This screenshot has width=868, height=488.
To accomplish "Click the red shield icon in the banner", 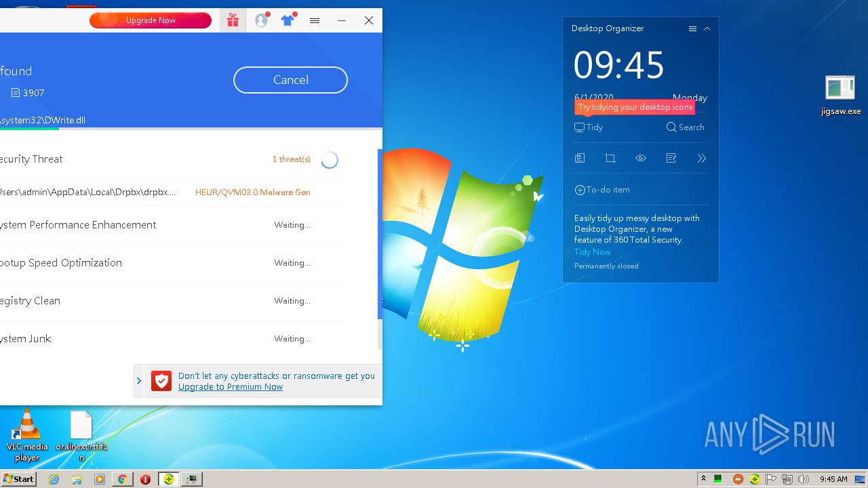I will point(161,381).
